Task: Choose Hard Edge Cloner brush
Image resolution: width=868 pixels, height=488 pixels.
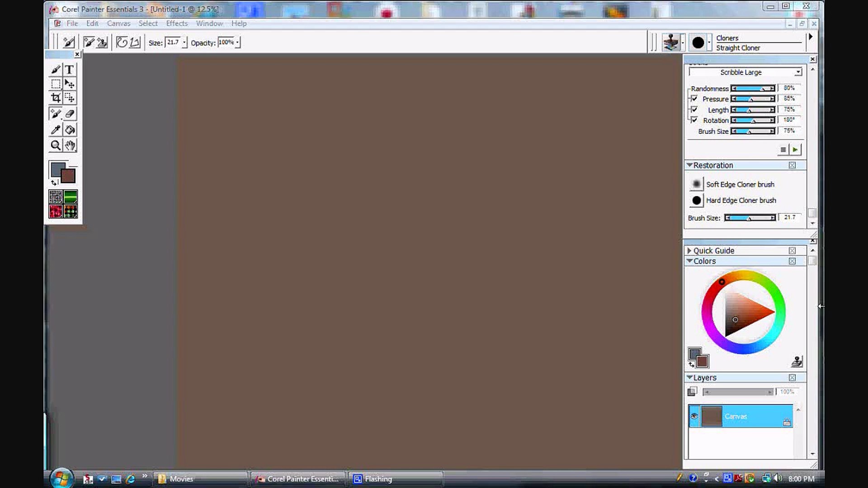Action: pos(741,200)
